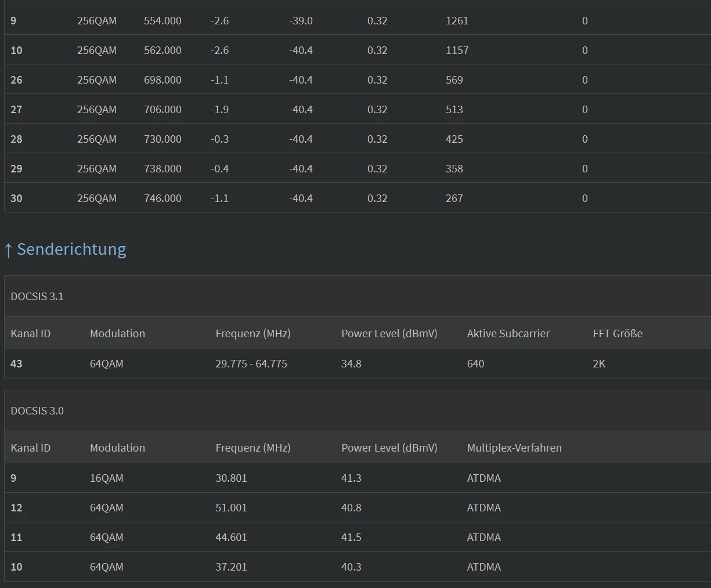This screenshot has height=588, width=711.
Task: Select frequency 37.201 in channel 10 row
Action: [x=231, y=567]
